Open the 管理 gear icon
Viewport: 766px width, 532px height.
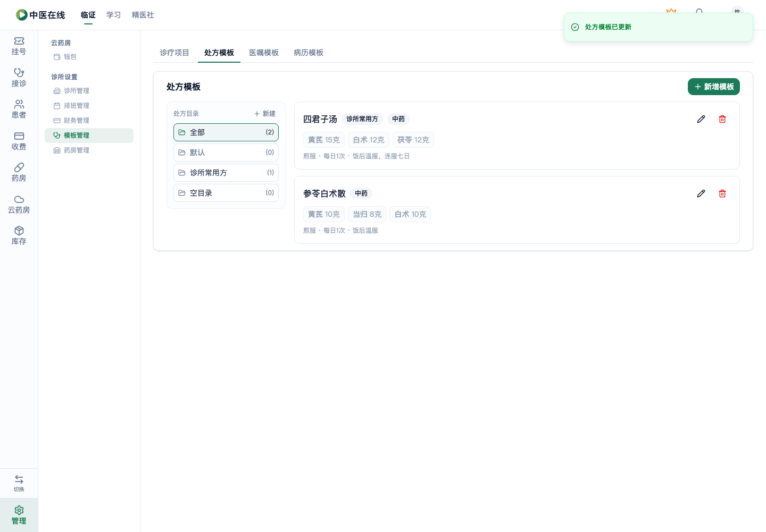[x=19, y=515]
